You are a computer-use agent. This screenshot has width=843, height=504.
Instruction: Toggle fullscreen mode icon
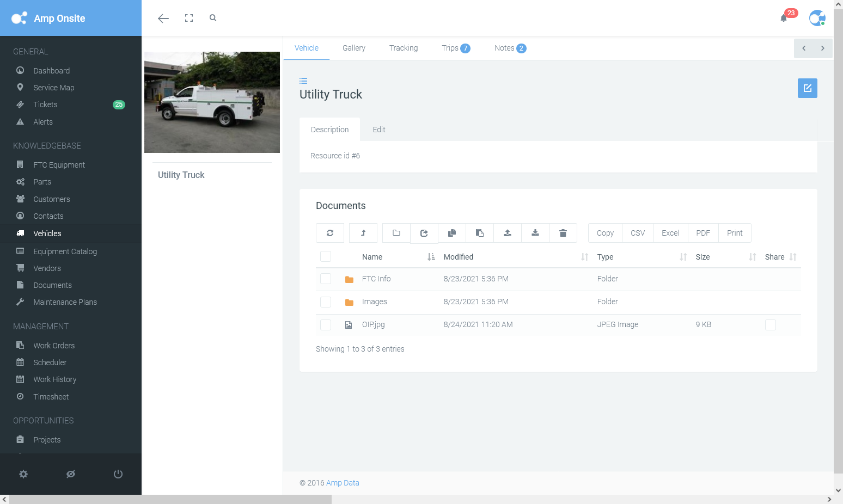[x=189, y=18]
